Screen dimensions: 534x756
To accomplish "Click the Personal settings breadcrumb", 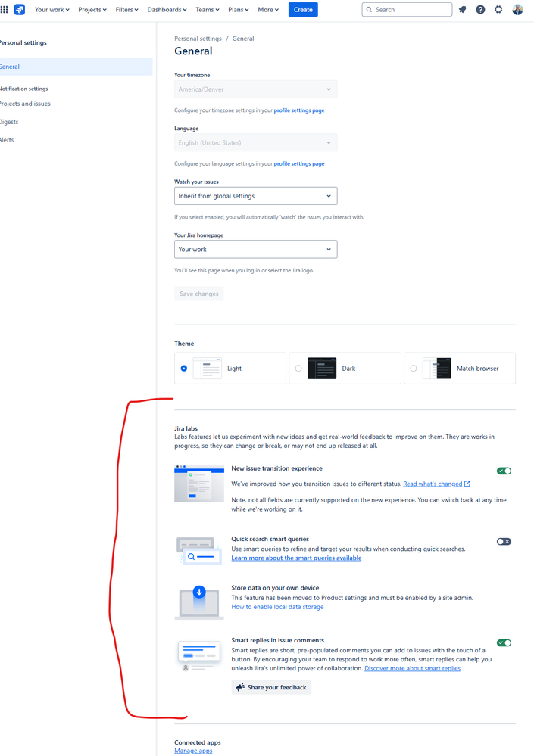I will [198, 39].
